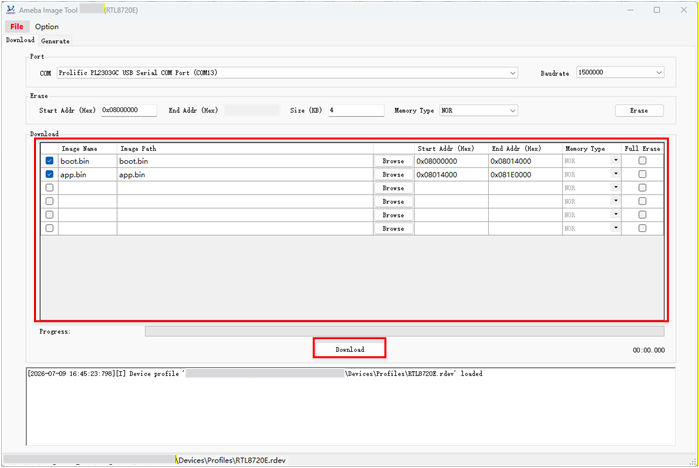Open the Option menu
Image resolution: width=699 pixels, height=468 pixels.
pyautogui.click(x=47, y=26)
